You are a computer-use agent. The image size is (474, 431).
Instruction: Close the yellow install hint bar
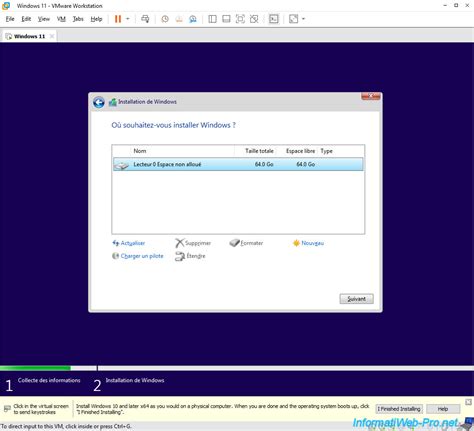click(x=468, y=402)
